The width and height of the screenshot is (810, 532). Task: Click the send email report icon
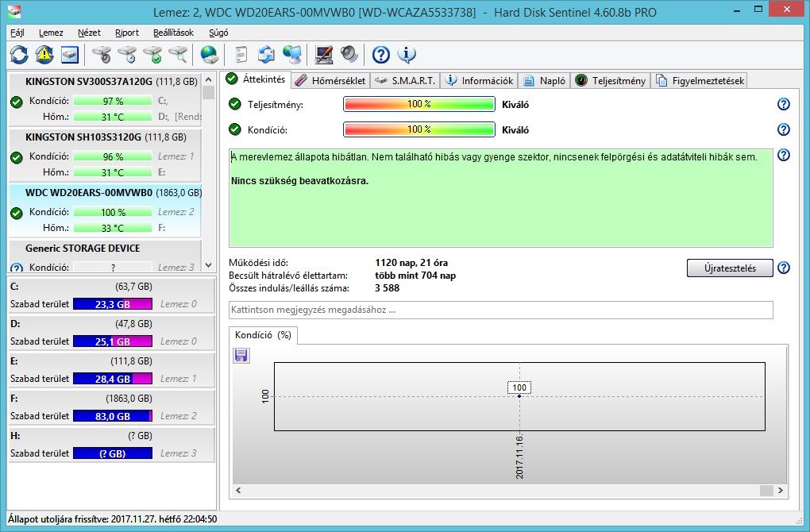[267, 54]
